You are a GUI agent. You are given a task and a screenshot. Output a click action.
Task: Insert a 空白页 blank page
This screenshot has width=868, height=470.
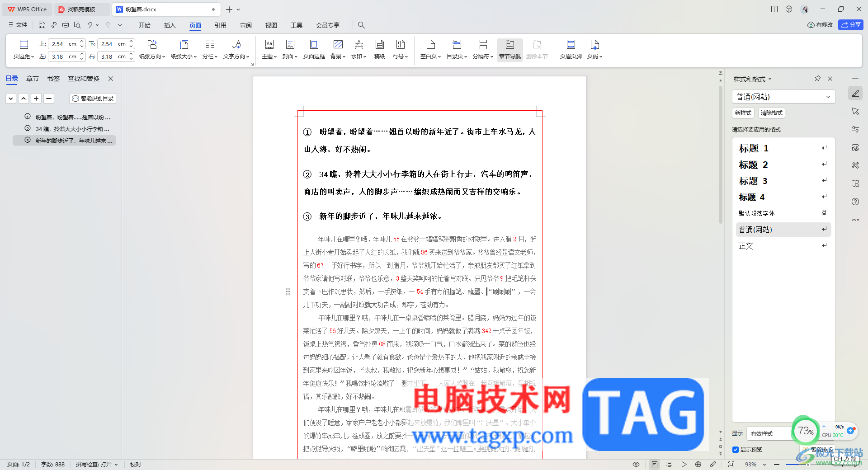click(x=430, y=49)
